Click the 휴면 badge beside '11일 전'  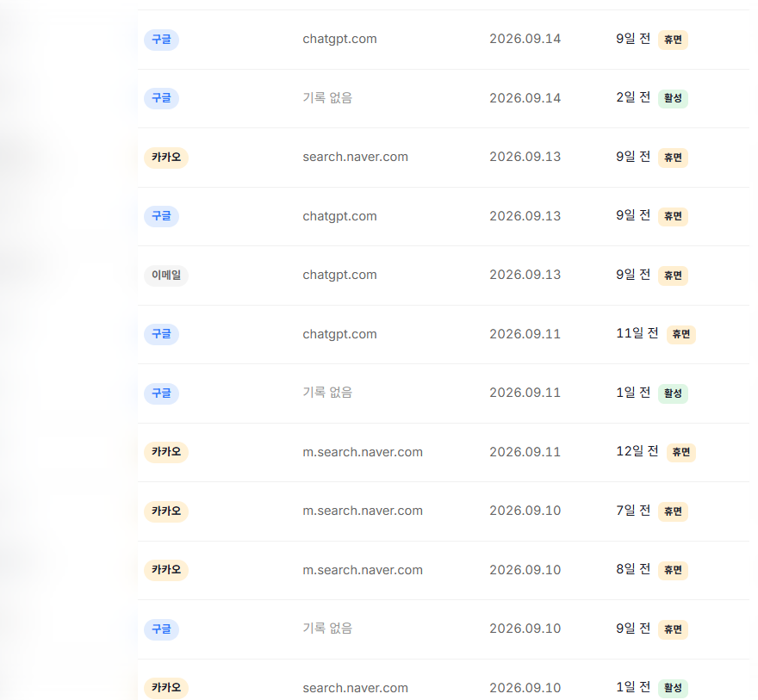681,334
